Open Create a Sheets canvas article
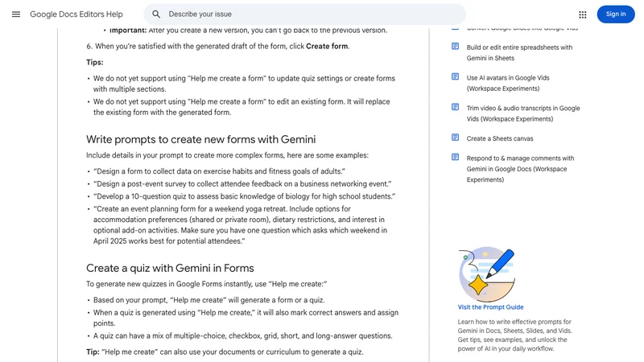 (x=500, y=138)
